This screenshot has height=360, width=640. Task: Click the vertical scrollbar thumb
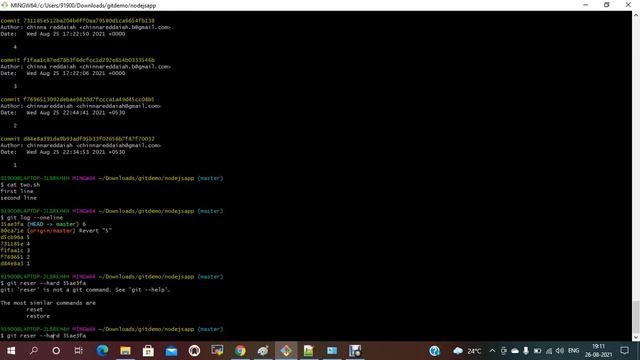[x=636, y=317]
